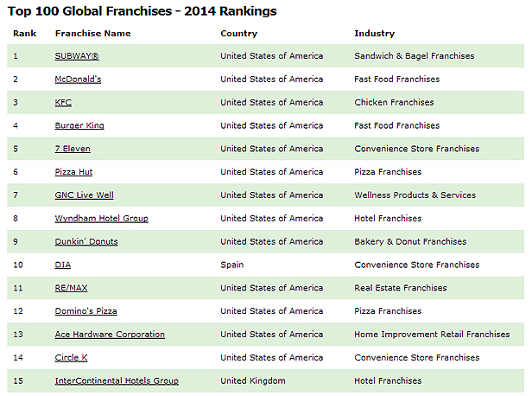Image resolution: width=532 pixels, height=396 pixels.
Task: Select the Domino's Pizza link
Action: pos(85,311)
